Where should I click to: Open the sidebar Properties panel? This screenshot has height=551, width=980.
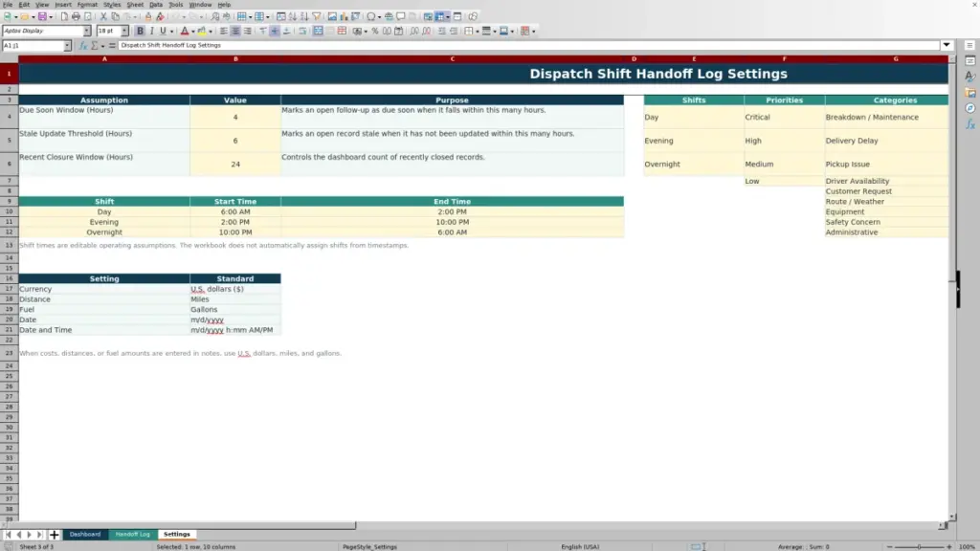970,61
